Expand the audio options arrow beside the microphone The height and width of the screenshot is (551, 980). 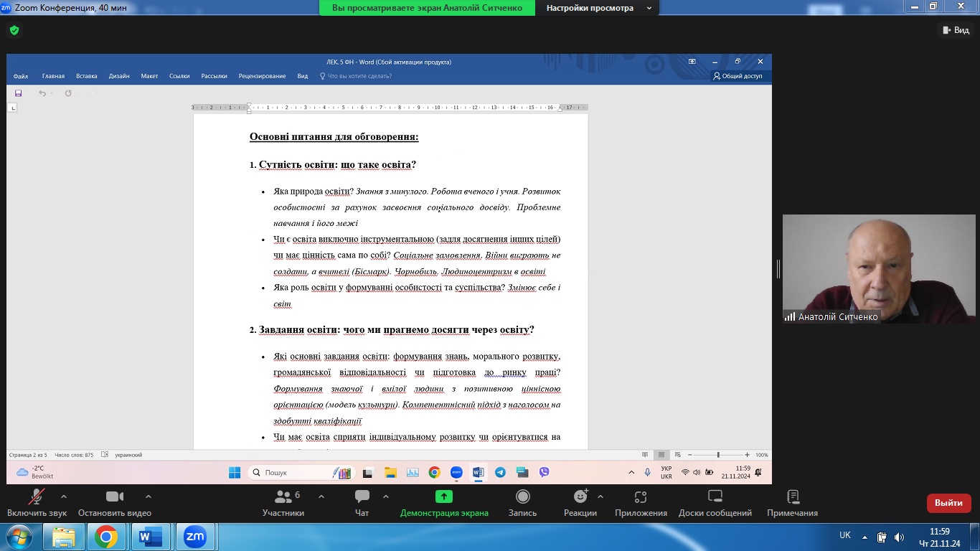[x=64, y=496]
